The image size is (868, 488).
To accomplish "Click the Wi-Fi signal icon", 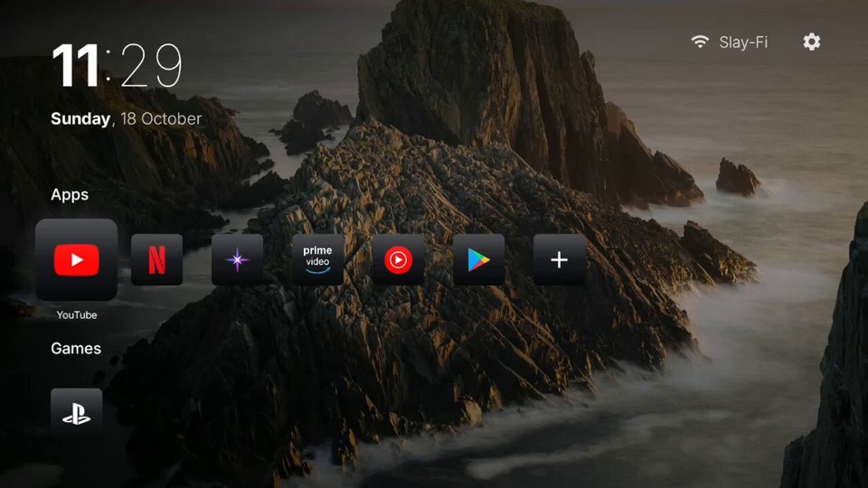I will pos(700,42).
